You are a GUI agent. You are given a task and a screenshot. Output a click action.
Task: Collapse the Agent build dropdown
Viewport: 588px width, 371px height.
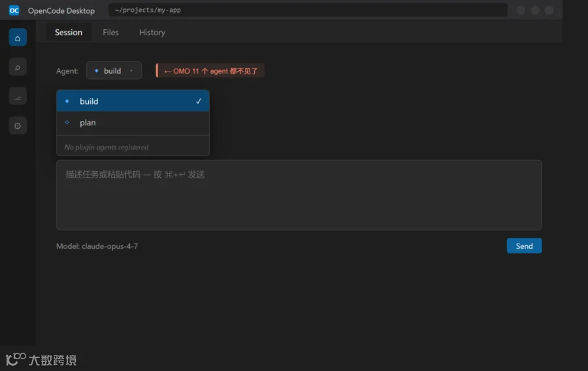coord(114,71)
